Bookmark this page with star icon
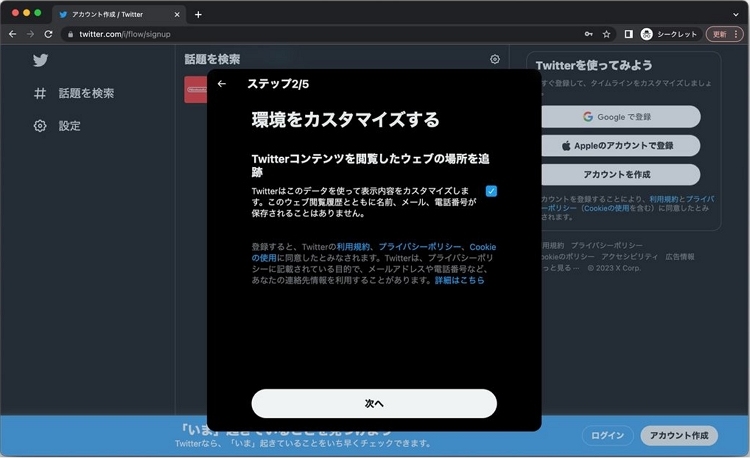 (607, 34)
